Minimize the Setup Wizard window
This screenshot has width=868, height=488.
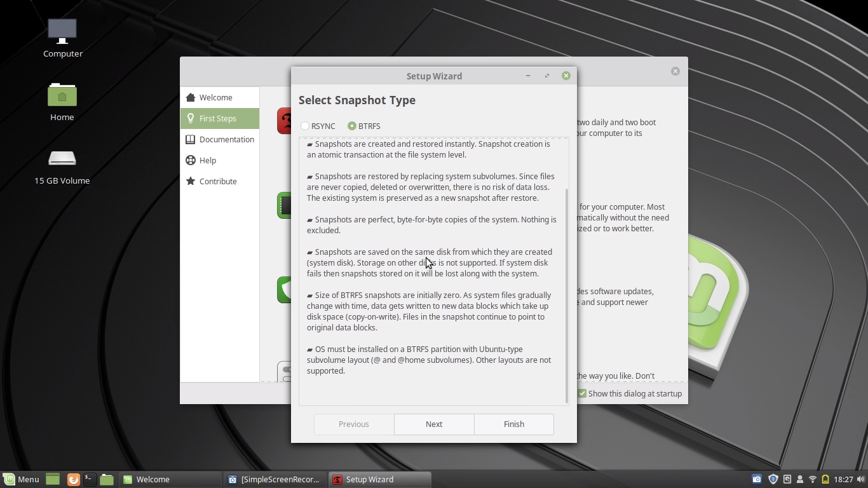[x=527, y=76]
